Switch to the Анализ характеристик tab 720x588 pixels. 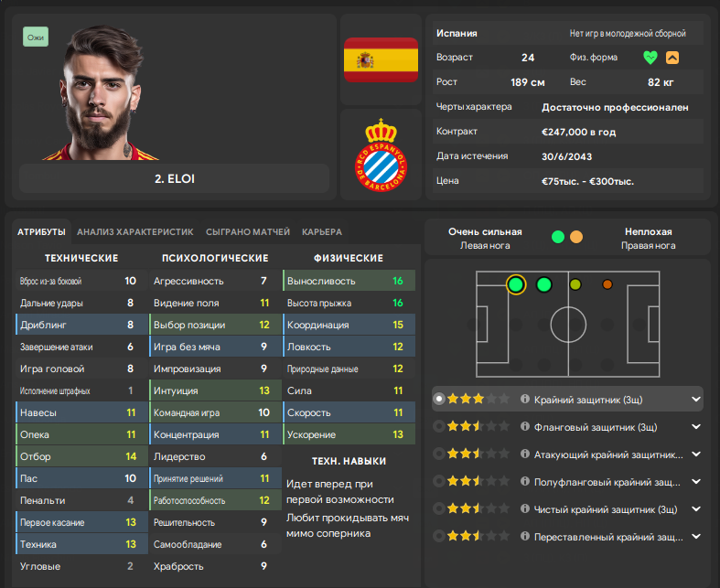click(134, 232)
